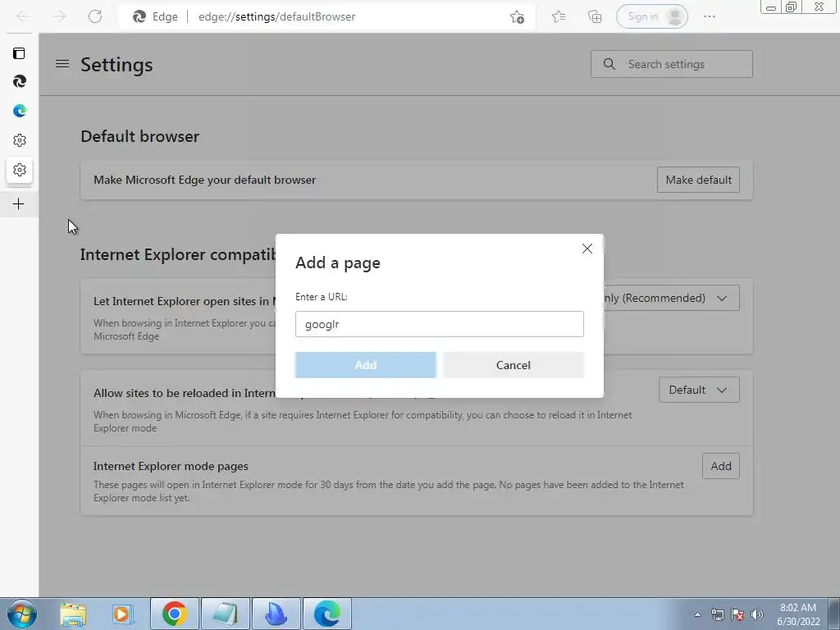
Task: Click the address bar URL text
Action: (276, 16)
